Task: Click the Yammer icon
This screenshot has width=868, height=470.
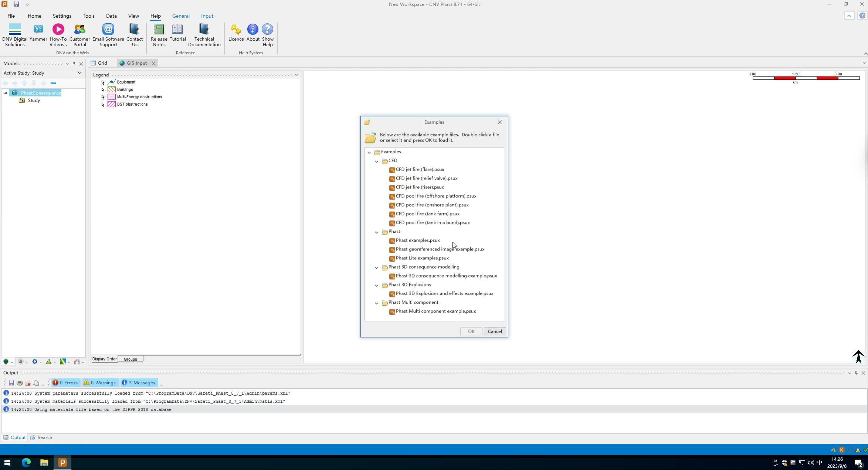Action: coord(38,30)
